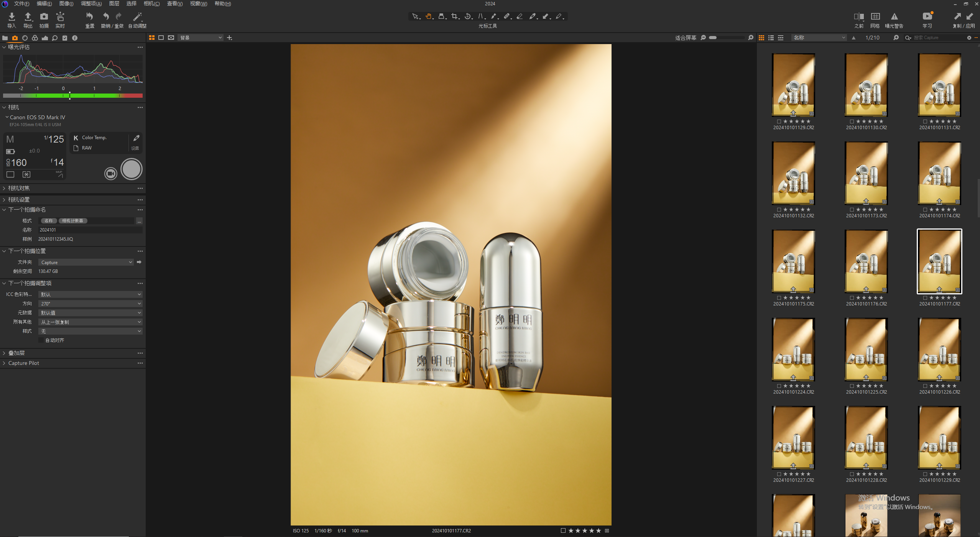Select the Rotate cursor tool
The height and width of the screenshot is (537, 980).
(x=468, y=16)
